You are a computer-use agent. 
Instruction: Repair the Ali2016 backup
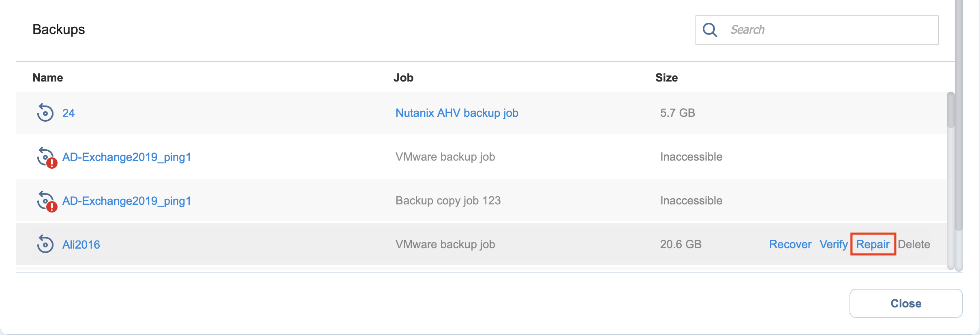click(873, 244)
